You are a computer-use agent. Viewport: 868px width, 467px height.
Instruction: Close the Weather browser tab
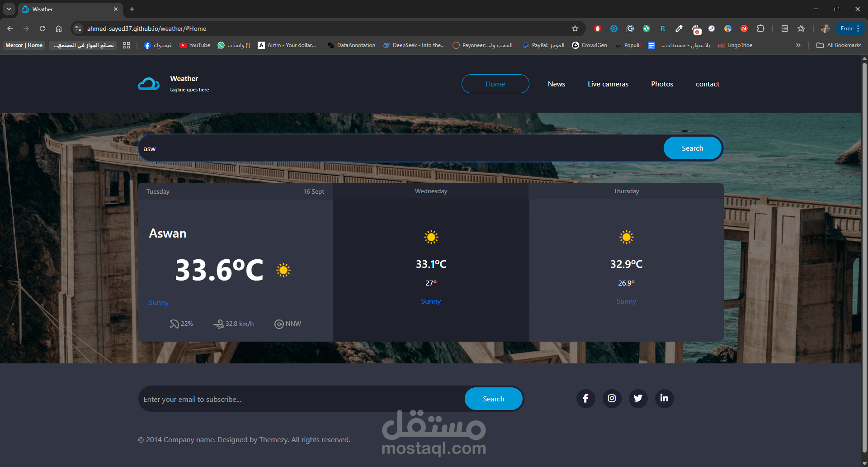pos(116,9)
